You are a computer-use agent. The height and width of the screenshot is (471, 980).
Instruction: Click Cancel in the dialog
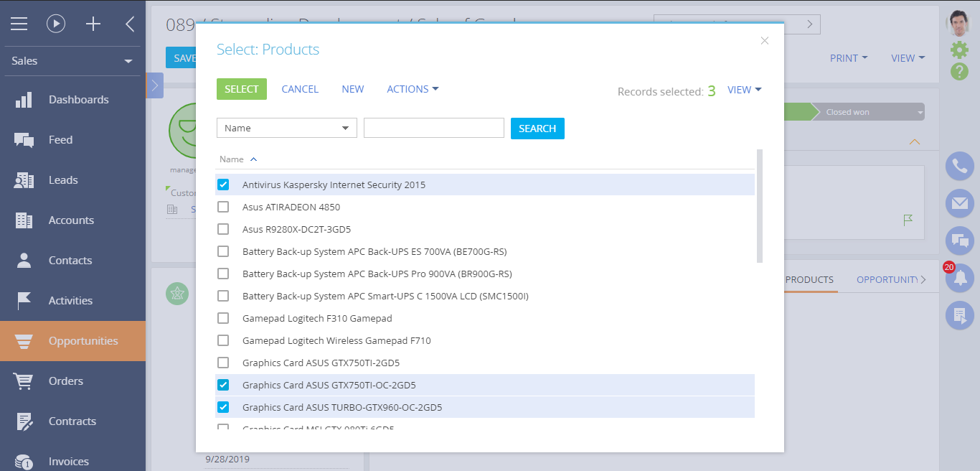coord(300,89)
